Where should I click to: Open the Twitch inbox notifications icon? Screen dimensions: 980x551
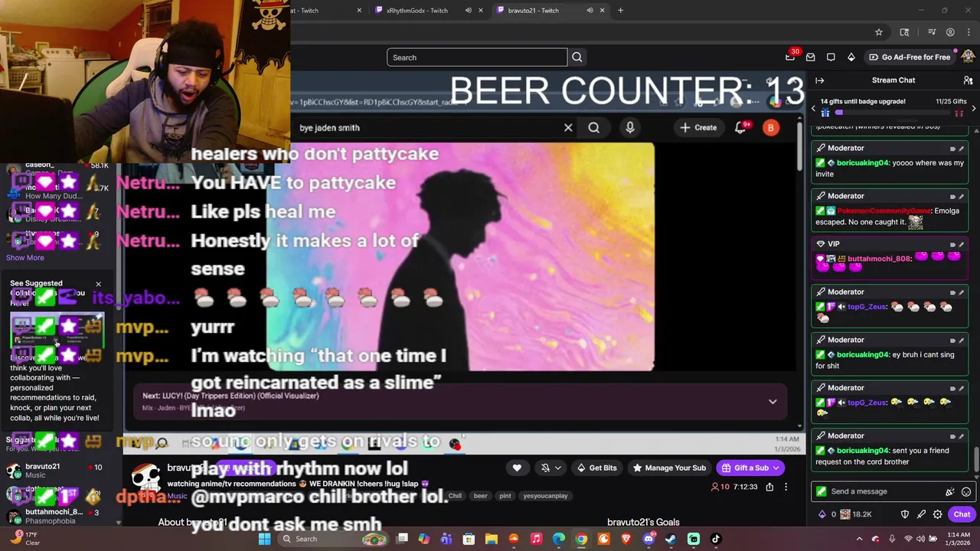[811, 57]
